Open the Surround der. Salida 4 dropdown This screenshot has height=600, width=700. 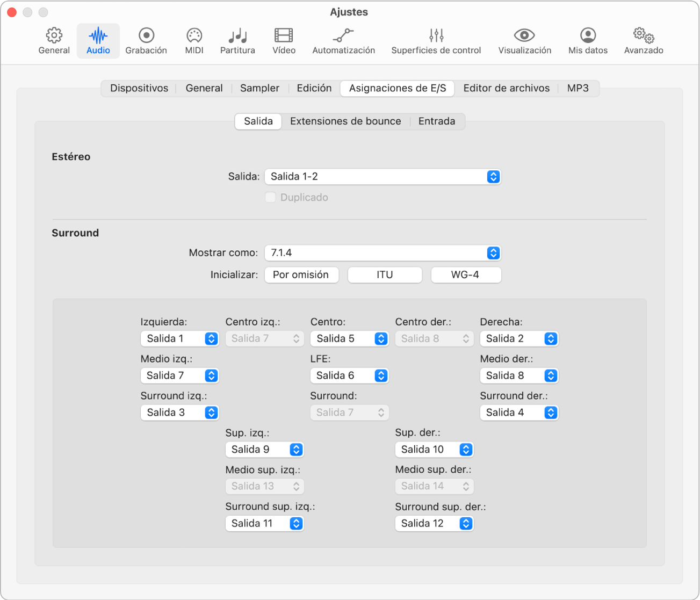coord(519,413)
